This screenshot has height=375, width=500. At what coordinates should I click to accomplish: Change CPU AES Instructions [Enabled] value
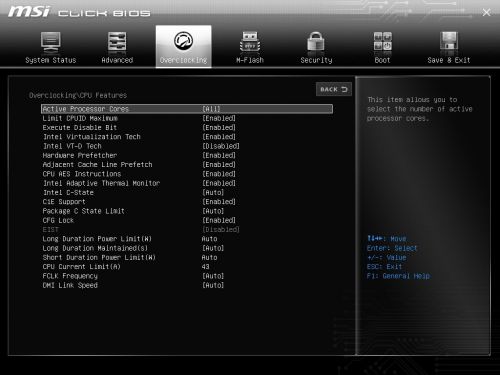219,174
